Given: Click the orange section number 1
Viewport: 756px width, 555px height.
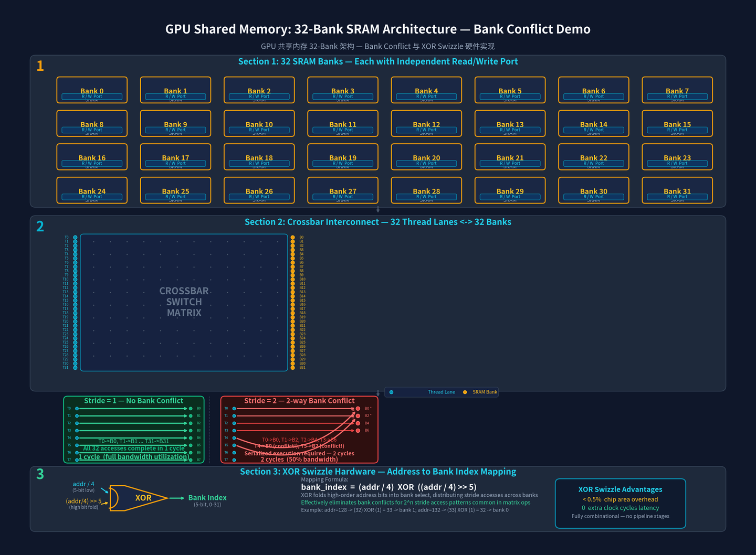Looking at the screenshot, I should 40,66.
